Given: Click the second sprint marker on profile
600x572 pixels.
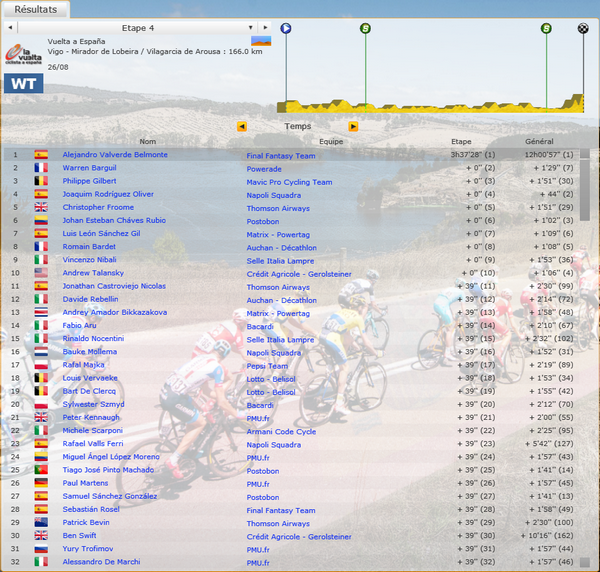Looking at the screenshot, I should [x=546, y=28].
